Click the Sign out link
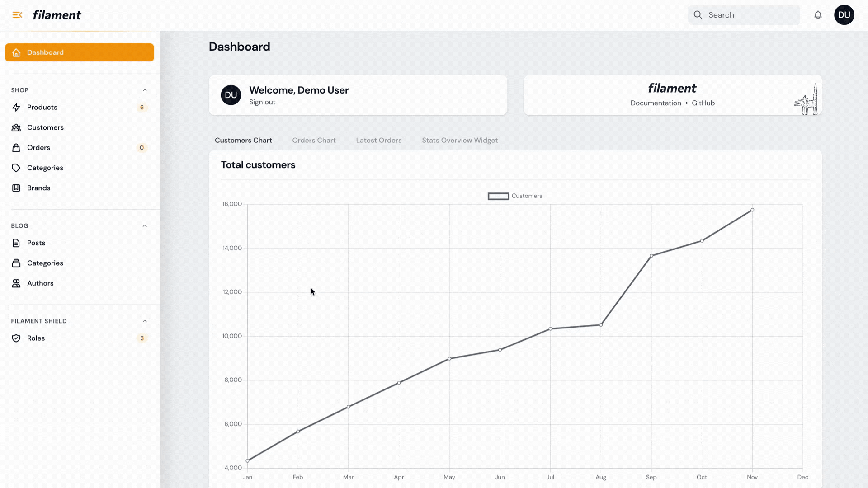 262,102
